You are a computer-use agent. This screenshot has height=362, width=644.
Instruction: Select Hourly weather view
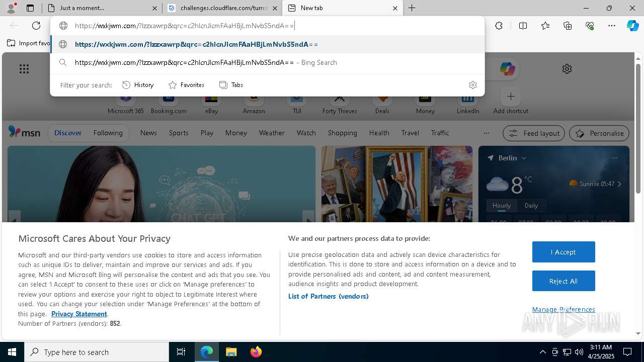(x=502, y=206)
